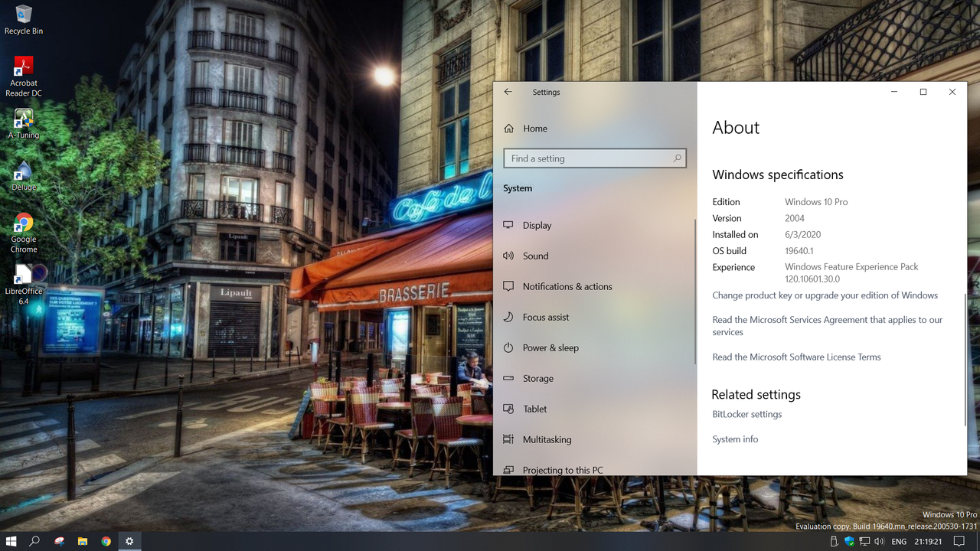Click the Windows specifications heading
This screenshot has width=980, height=551.
point(778,174)
